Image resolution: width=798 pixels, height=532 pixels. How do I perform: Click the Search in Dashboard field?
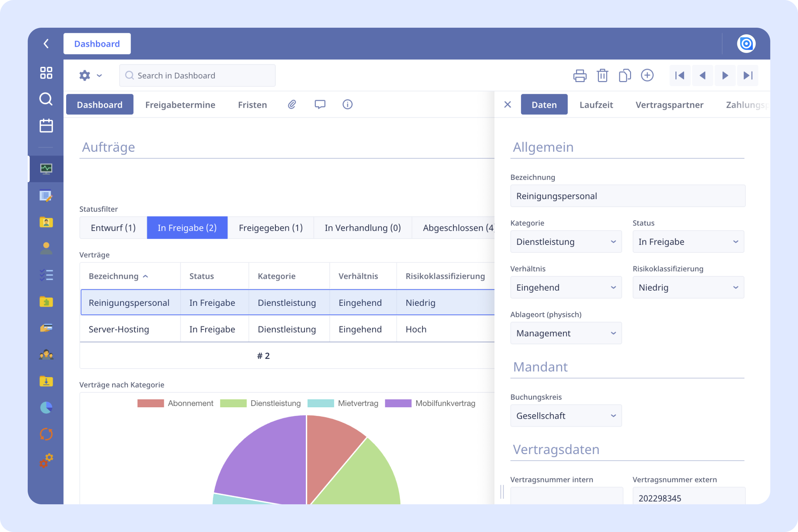pyautogui.click(x=197, y=76)
